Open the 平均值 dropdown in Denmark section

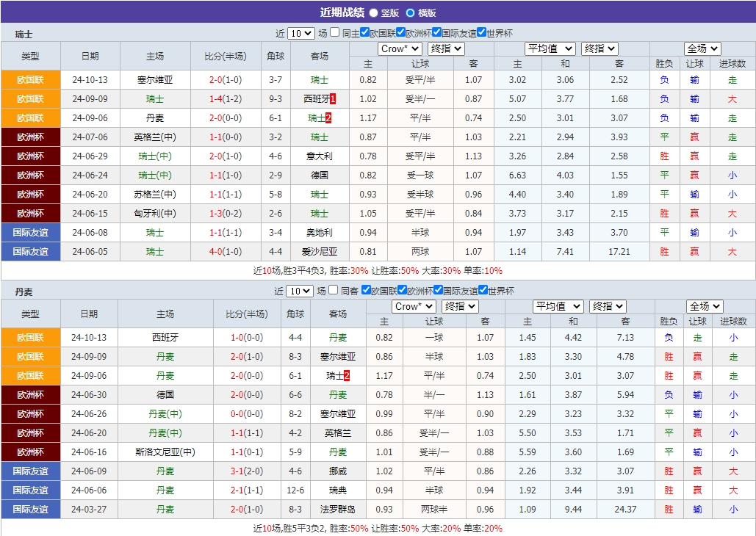(x=556, y=306)
